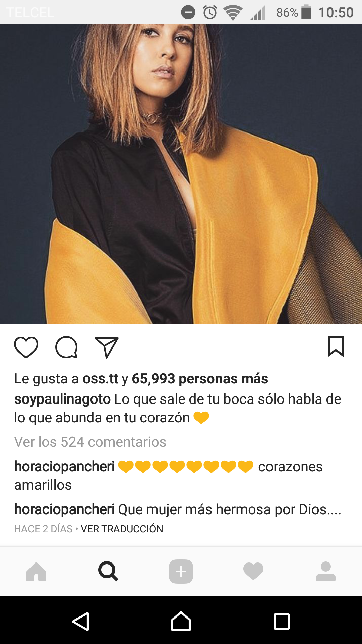The height and width of the screenshot is (644, 362).
Task: Open comments via speech bubble icon
Action: [x=66, y=347]
